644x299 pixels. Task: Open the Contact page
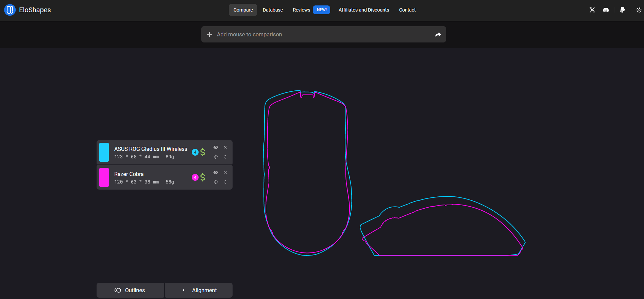click(x=407, y=10)
